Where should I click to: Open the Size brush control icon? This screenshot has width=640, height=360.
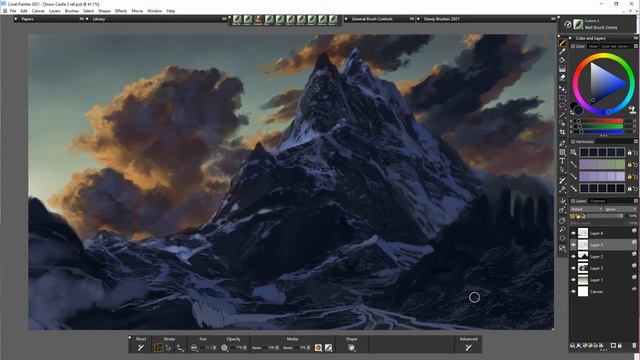[x=194, y=348]
